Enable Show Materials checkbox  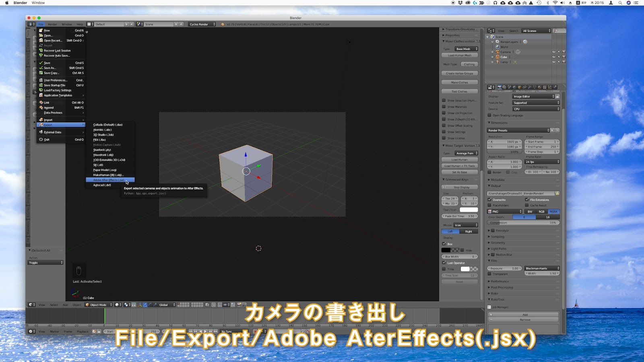click(444, 107)
